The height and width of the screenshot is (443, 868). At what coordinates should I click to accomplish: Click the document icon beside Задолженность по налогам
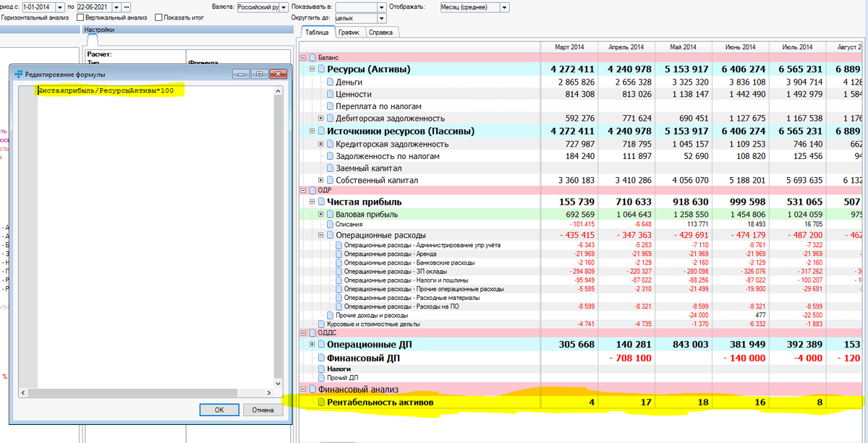point(330,156)
